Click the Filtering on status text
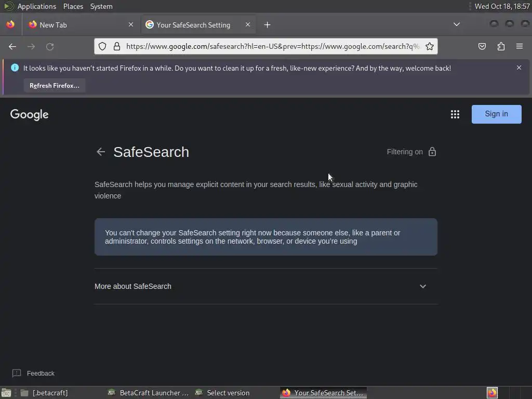Image resolution: width=532 pixels, height=399 pixels. click(405, 152)
